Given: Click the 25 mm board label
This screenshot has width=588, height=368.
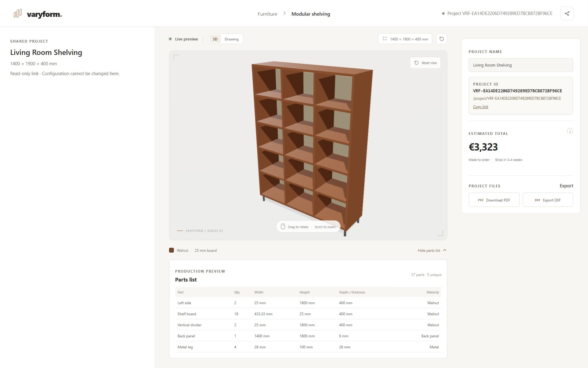Looking at the screenshot, I should [205, 251].
